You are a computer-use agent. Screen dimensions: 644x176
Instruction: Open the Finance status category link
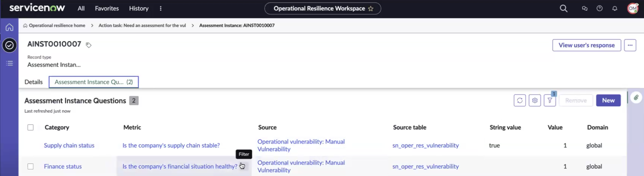pos(63,166)
